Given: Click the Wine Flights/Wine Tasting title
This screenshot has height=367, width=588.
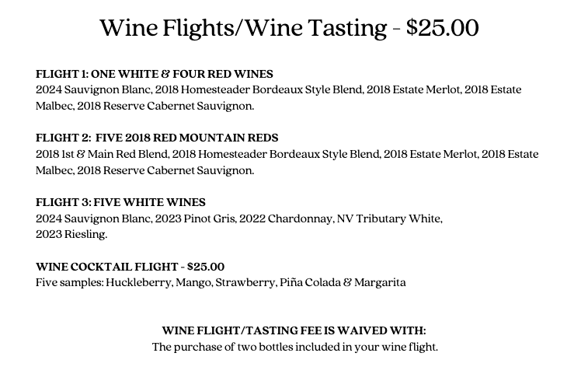Looking at the screenshot, I should [243, 29].
